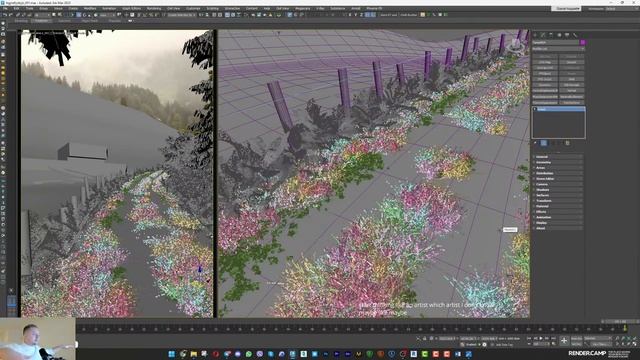Toggle the Selection Lock icon
The height and width of the screenshot is (360, 640).
424,338
